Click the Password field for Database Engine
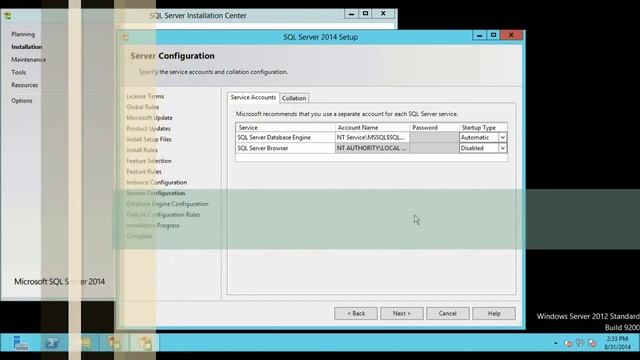 tap(434, 138)
